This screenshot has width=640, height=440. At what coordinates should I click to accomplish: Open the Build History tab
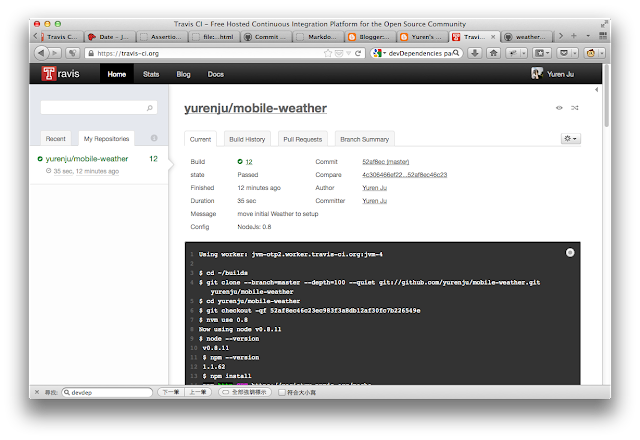(x=246, y=138)
